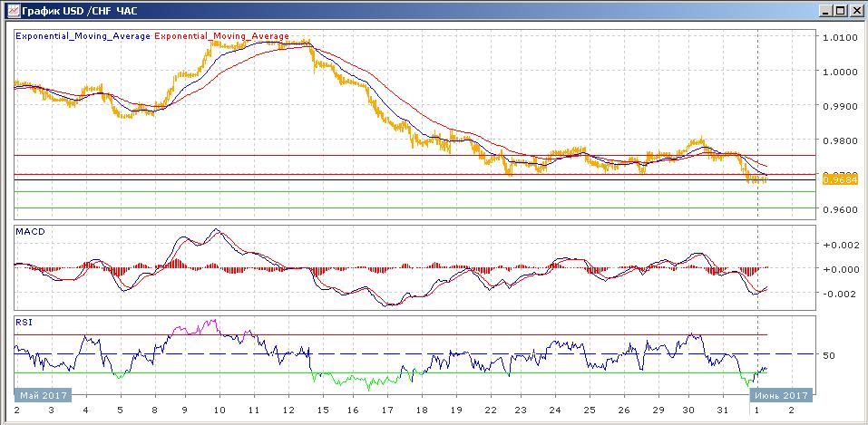
Task: Click the 'Июнь 2017' month marker
Action: (778, 395)
